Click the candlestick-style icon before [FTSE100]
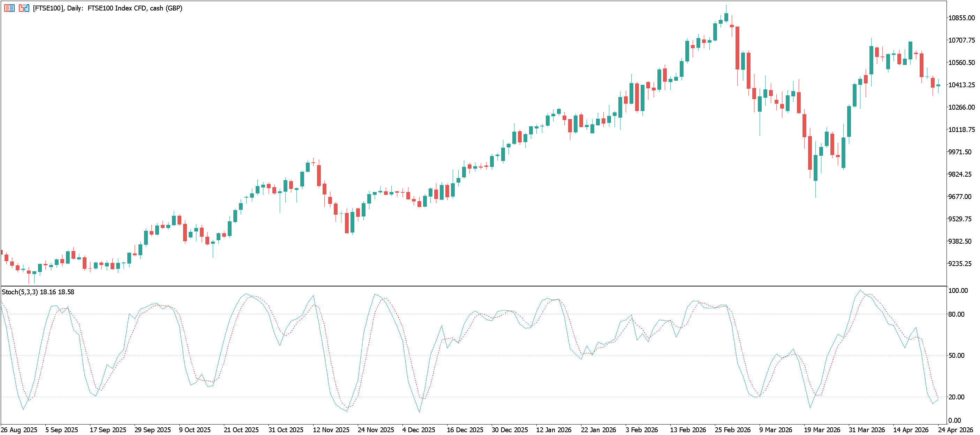The image size is (980, 435). pos(24,8)
